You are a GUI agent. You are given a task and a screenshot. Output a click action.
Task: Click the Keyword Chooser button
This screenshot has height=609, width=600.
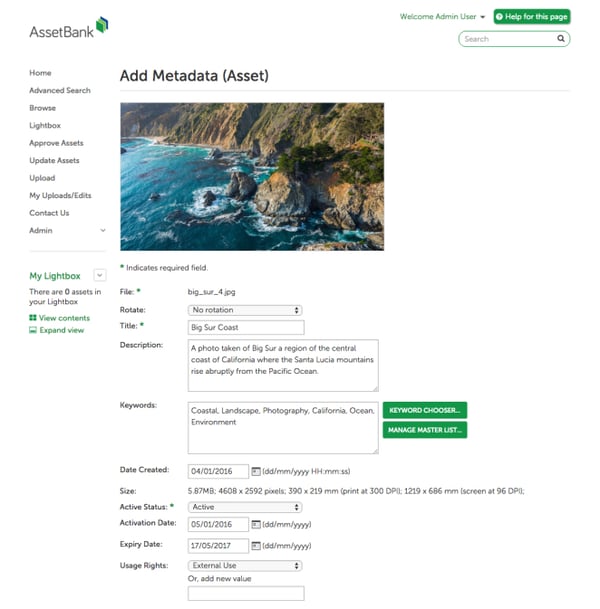(x=424, y=410)
